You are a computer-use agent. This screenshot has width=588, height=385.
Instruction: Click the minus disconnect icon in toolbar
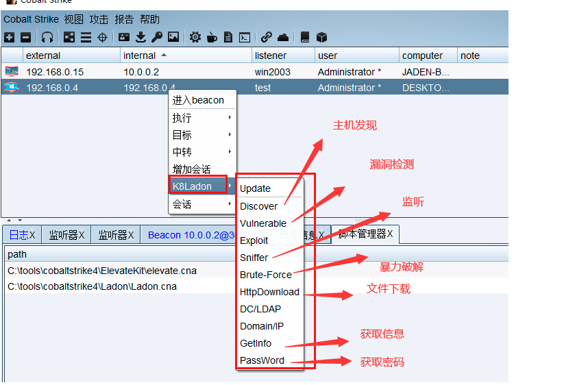25,38
